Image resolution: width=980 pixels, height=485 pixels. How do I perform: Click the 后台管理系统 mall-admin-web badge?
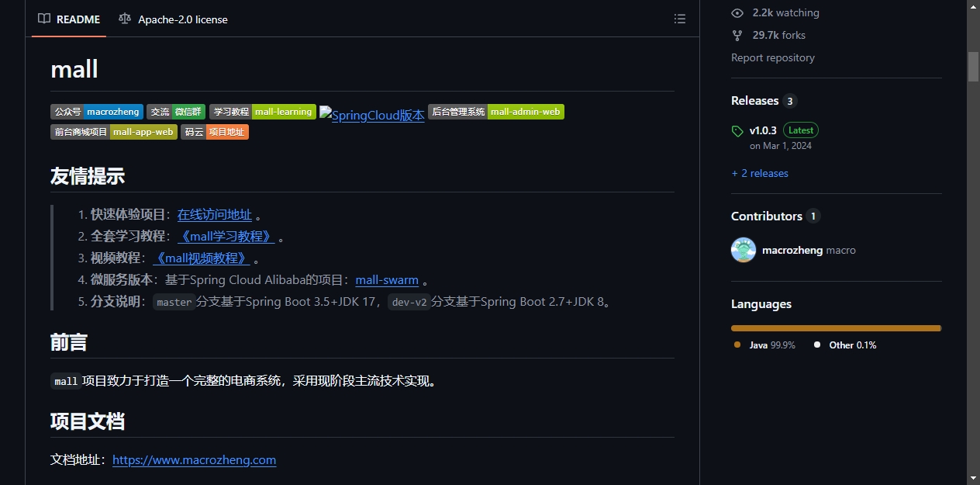coord(496,112)
